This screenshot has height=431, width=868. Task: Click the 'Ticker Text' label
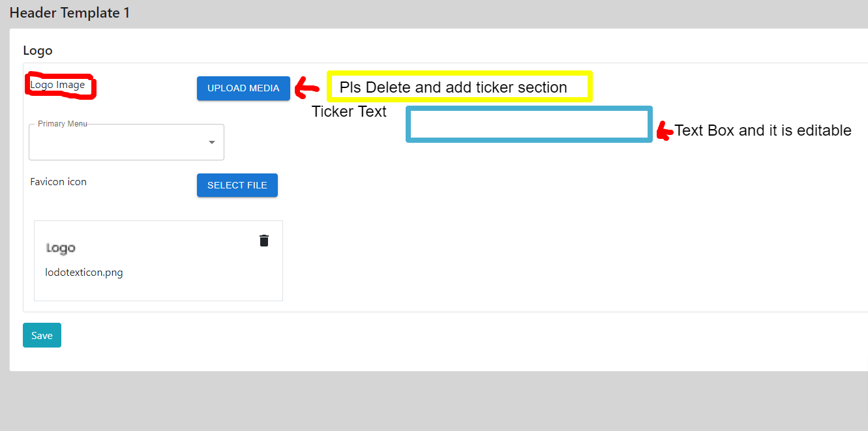(349, 111)
